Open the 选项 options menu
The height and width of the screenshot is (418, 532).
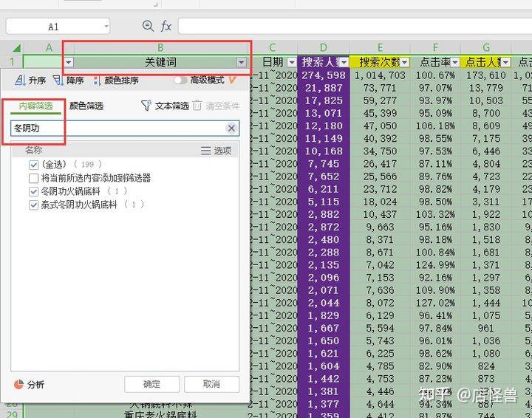pyautogui.click(x=216, y=151)
